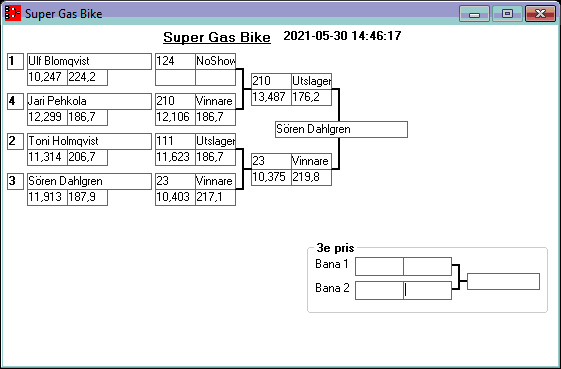Click the Jari Pehkola name field

(x=89, y=102)
